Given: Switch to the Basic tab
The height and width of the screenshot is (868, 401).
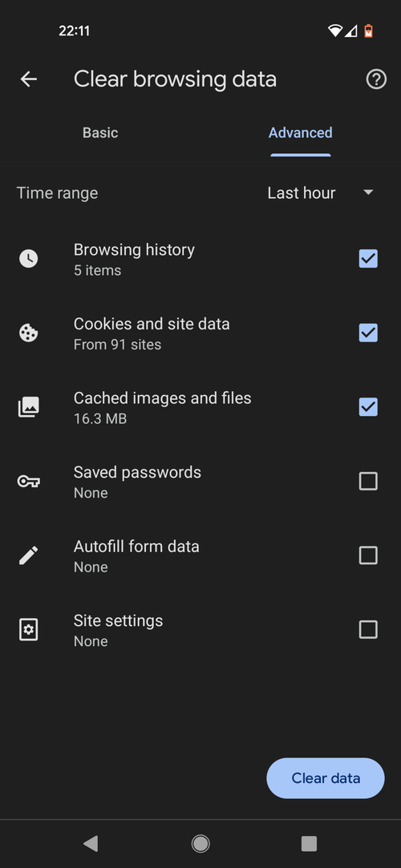Looking at the screenshot, I should 100,133.
